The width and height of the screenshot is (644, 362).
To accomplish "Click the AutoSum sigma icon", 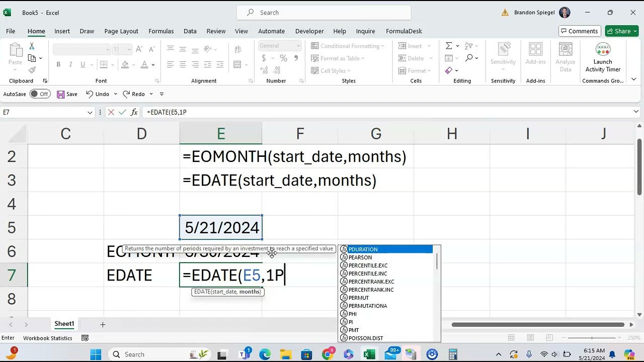I will tap(448, 46).
